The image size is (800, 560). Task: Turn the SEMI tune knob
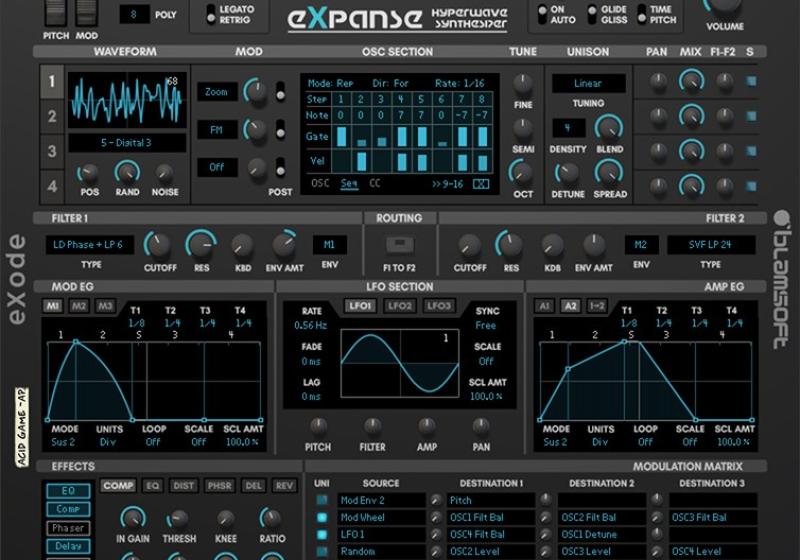(x=523, y=130)
